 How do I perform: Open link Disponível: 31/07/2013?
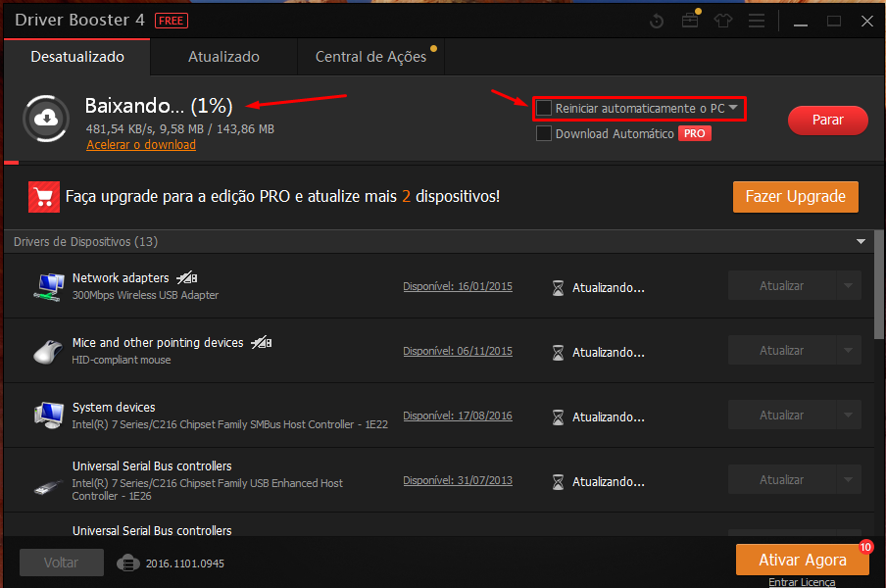point(458,480)
